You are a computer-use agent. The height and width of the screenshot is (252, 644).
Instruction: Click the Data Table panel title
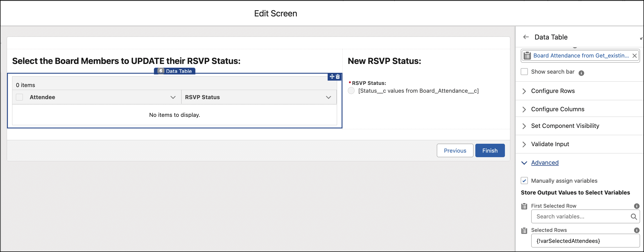pos(551,37)
